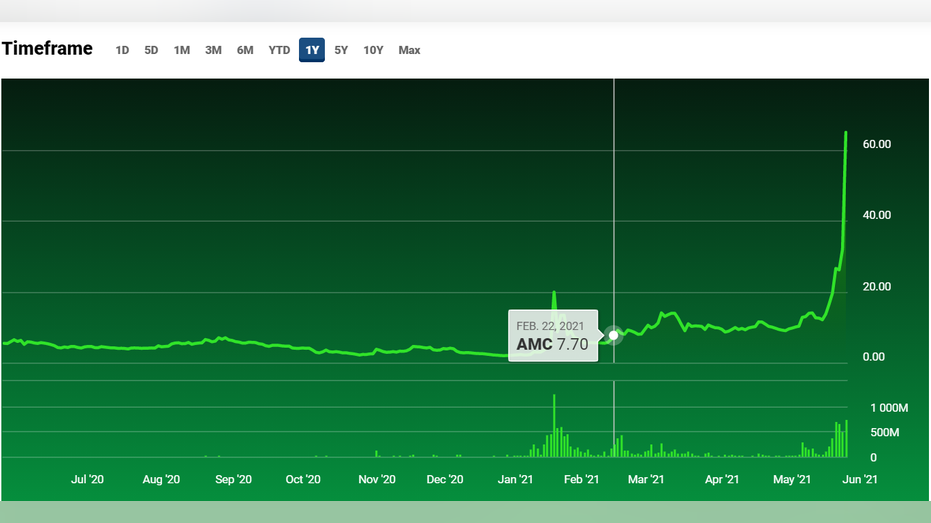Click the 60.00 price axis label
The image size is (931, 523).
(x=876, y=144)
